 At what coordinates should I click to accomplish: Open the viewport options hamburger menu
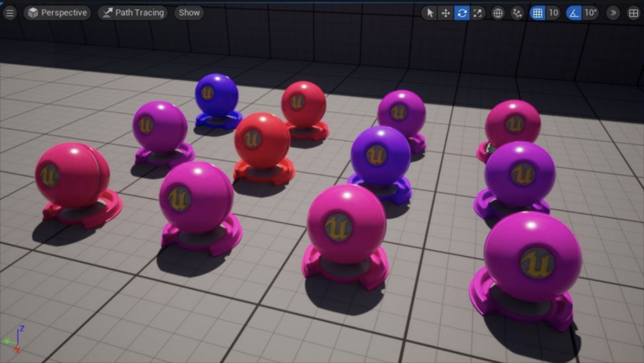[10, 13]
